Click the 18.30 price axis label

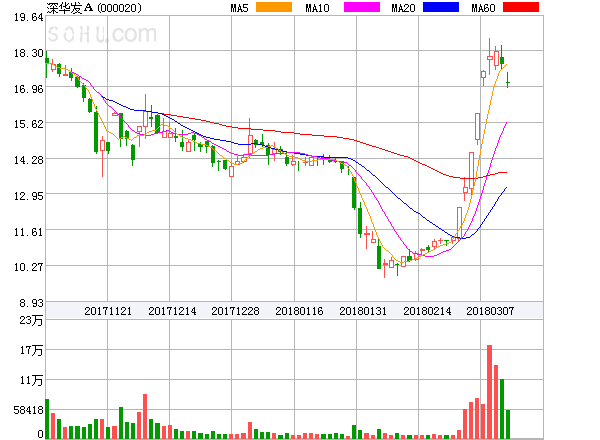click(29, 53)
